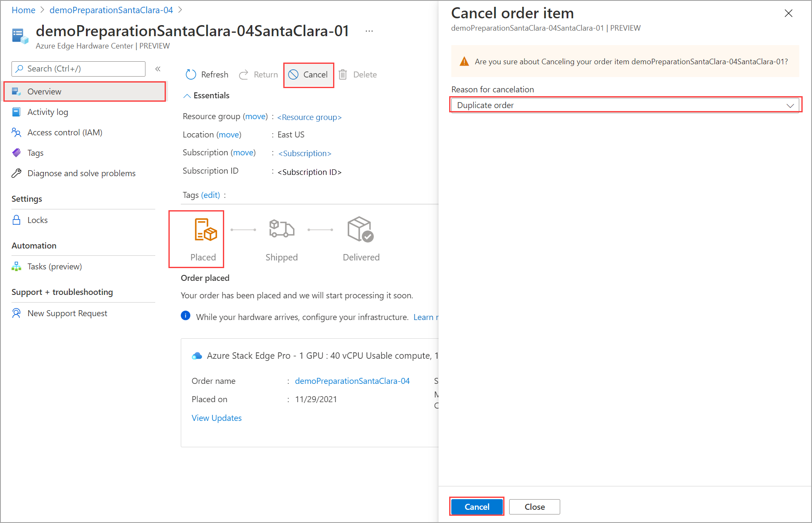
Task: Click the Placed order status icon
Action: (205, 230)
